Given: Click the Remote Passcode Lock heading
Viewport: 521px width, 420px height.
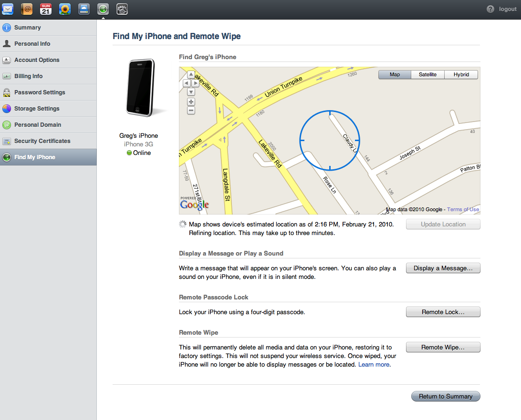Looking at the screenshot, I should [x=214, y=297].
